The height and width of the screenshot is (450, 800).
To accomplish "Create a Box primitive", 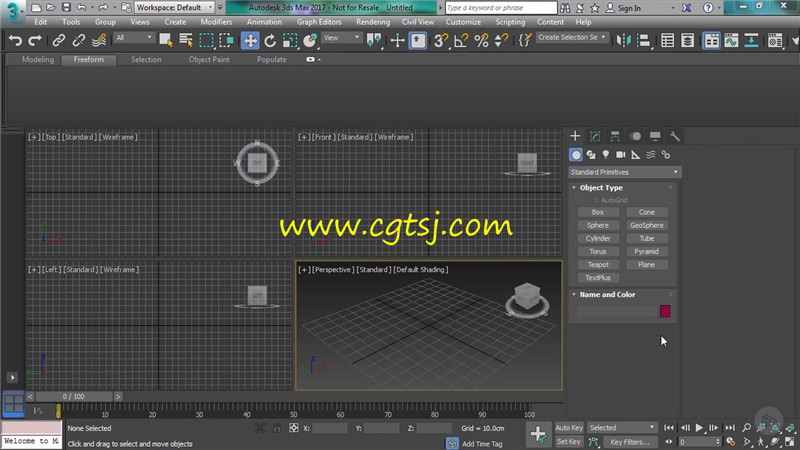I will [x=598, y=212].
